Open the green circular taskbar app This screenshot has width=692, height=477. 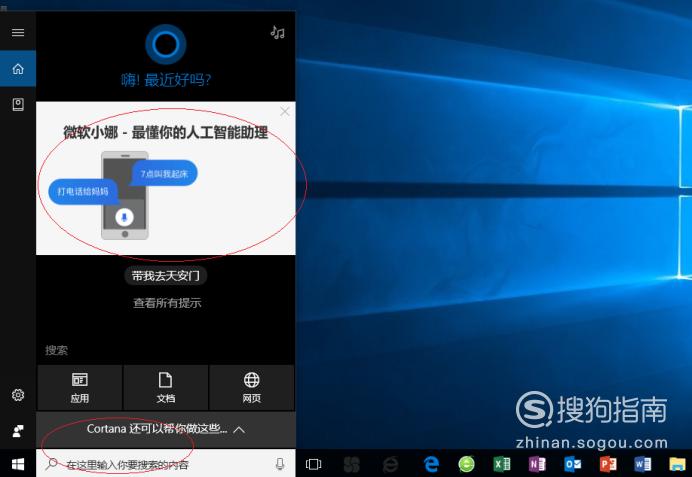[466, 464]
